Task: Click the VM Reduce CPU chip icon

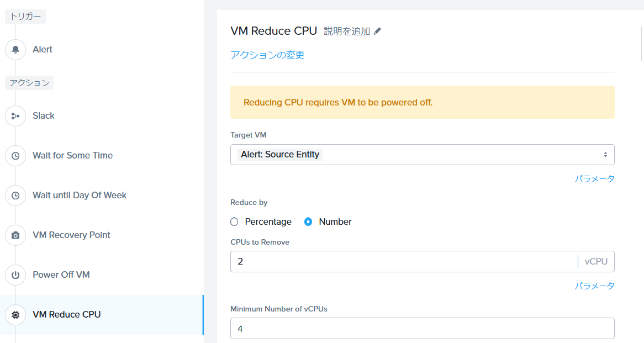Action: (15, 315)
